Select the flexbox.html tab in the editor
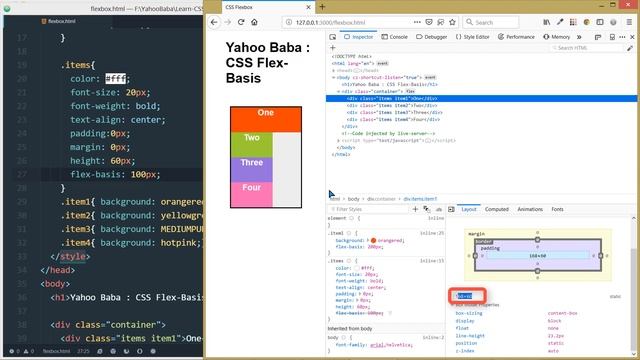Screen dimensions: 640x360 (58, 21)
